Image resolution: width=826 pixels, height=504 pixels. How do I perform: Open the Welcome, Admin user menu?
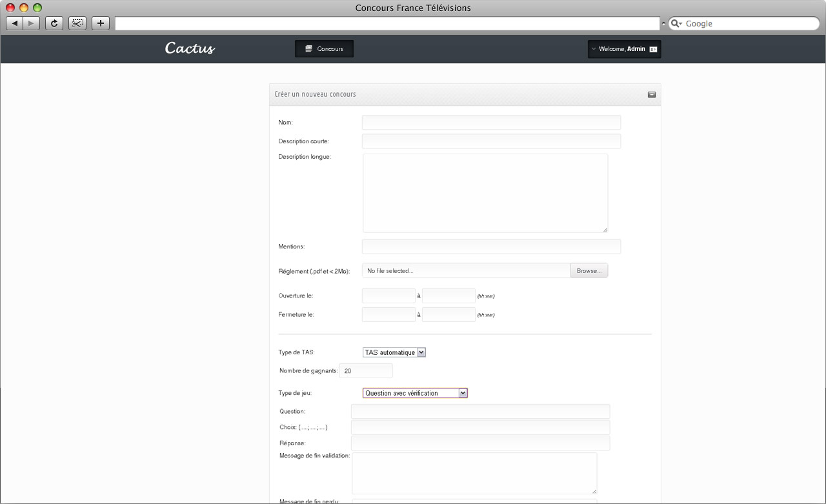tap(624, 49)
